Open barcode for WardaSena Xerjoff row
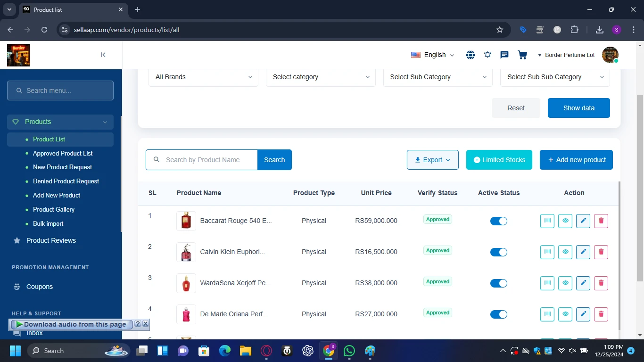The width and height of the screenshot is (644, 362). [x=547, y=283]
